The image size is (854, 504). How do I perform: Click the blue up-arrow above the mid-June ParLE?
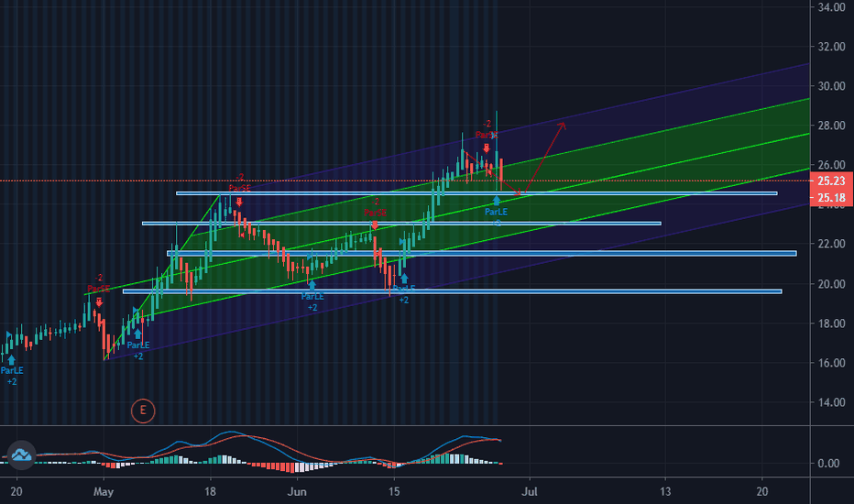(x=404, y=279)
